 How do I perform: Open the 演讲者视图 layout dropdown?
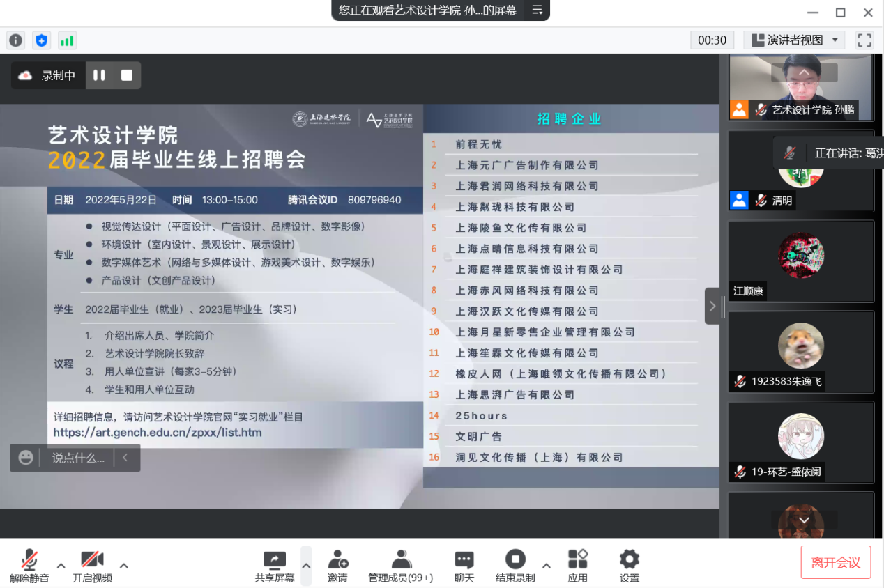click(794, 40)
